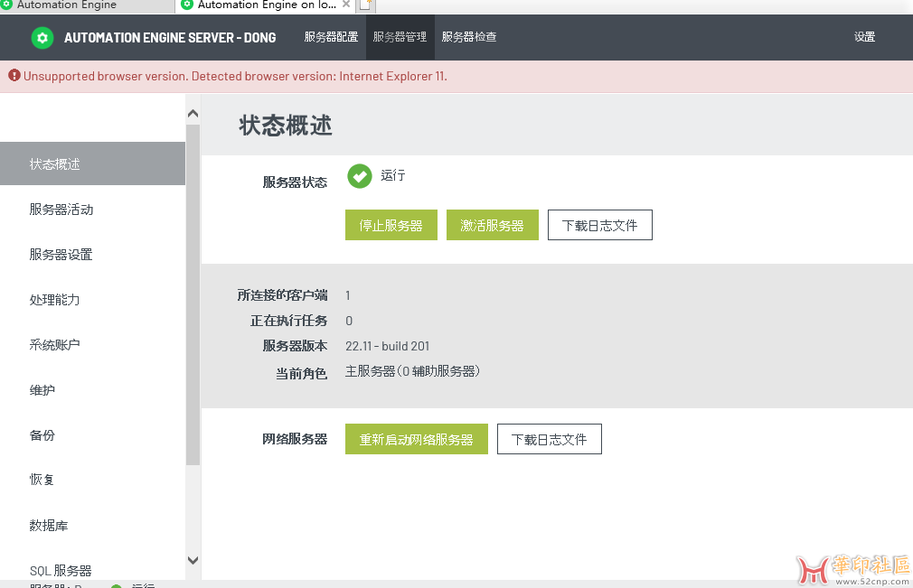
Task: Open the 服务器检查 menu
Action: click(469, 37)
